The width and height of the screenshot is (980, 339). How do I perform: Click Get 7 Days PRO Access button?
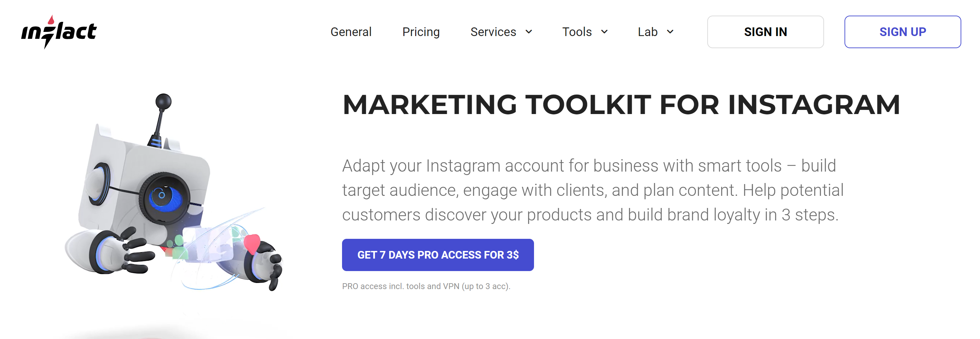tap(437, 255)
